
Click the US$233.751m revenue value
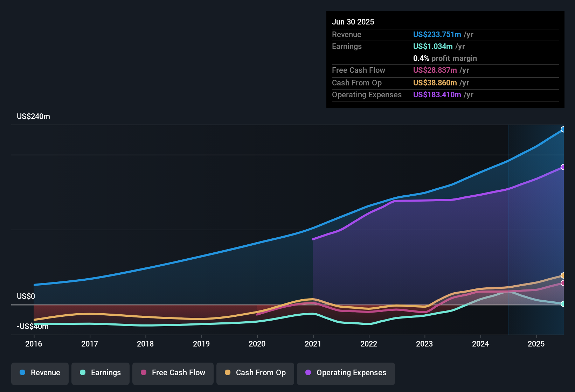437,35
